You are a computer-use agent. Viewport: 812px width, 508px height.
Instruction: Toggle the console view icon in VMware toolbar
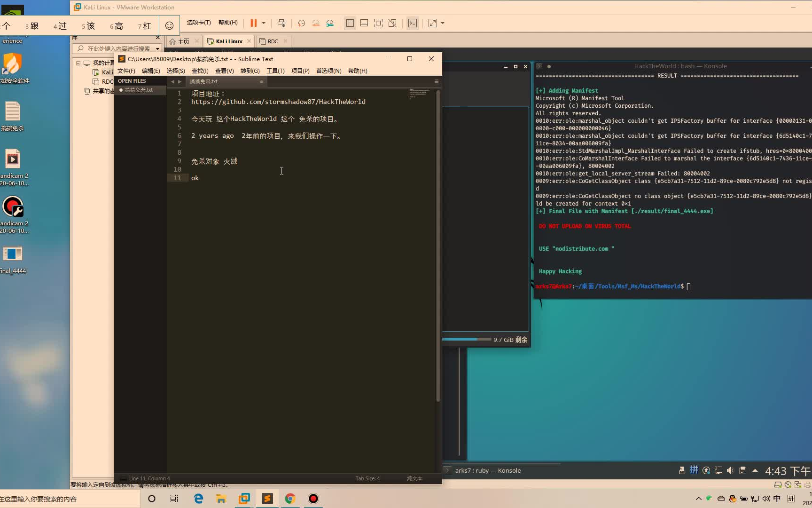point(413,23)
